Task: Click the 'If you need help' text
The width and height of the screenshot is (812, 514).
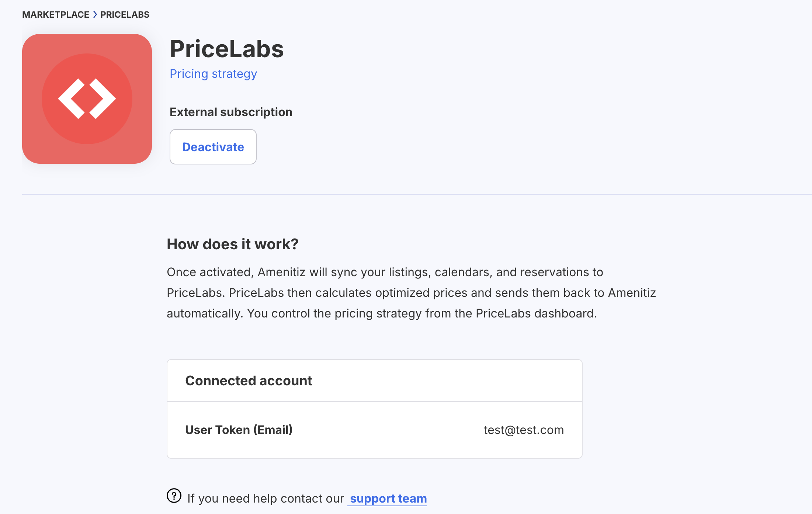Action: (x=266, y=499)
